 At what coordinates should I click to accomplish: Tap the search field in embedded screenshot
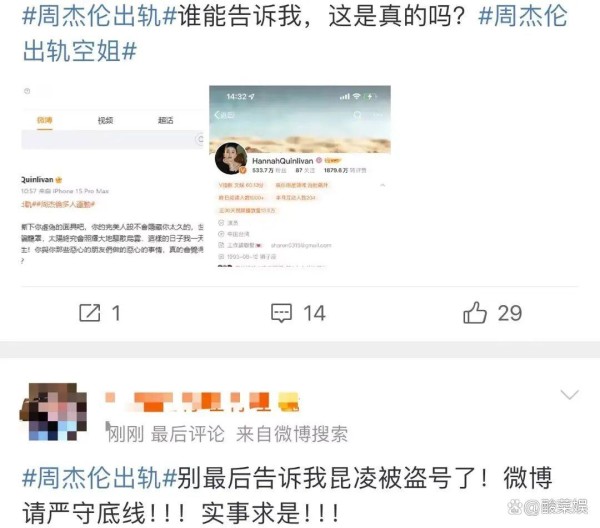(x=112, y=139)
